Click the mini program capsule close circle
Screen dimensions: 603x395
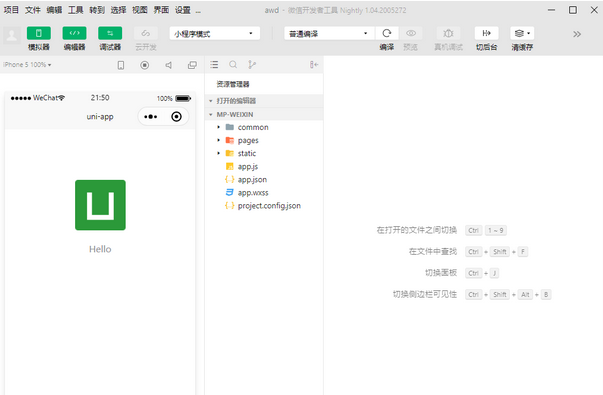tap(177, 117)
